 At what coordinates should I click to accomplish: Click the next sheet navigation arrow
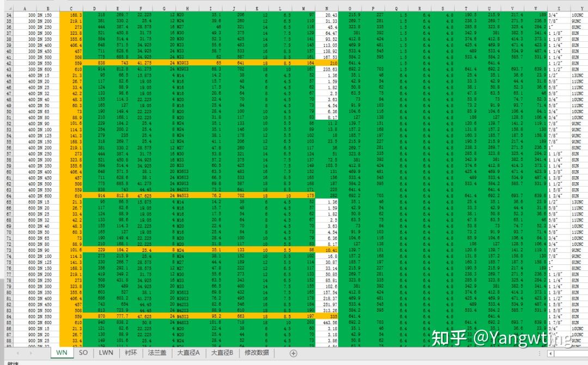30,353
